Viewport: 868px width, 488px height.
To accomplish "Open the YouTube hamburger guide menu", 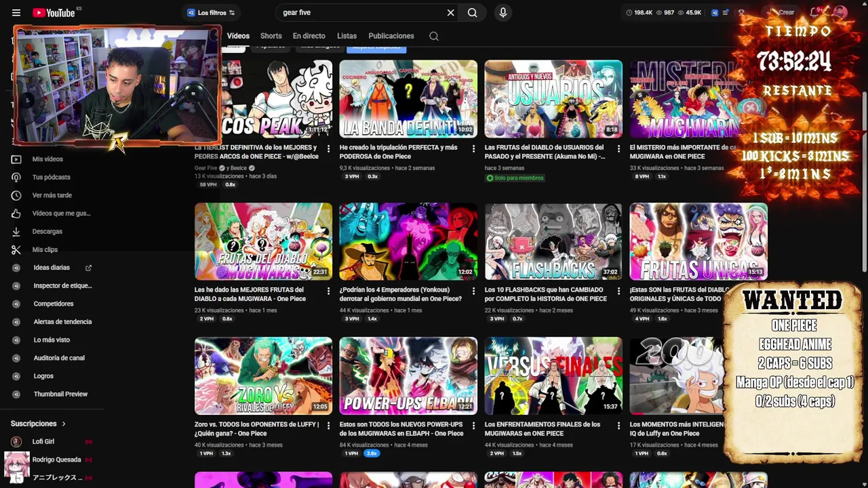I will coord(16,12).
